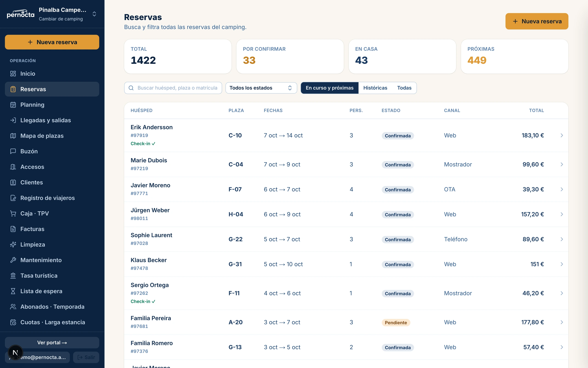
Task: Click the Lista de espera hourglass icon
Action: click(x=13, y=291)
